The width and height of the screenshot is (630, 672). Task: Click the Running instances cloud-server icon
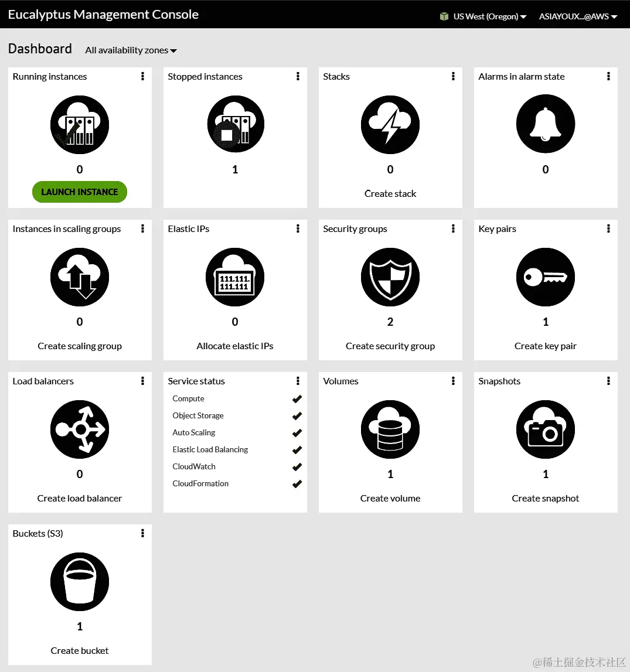80,125
